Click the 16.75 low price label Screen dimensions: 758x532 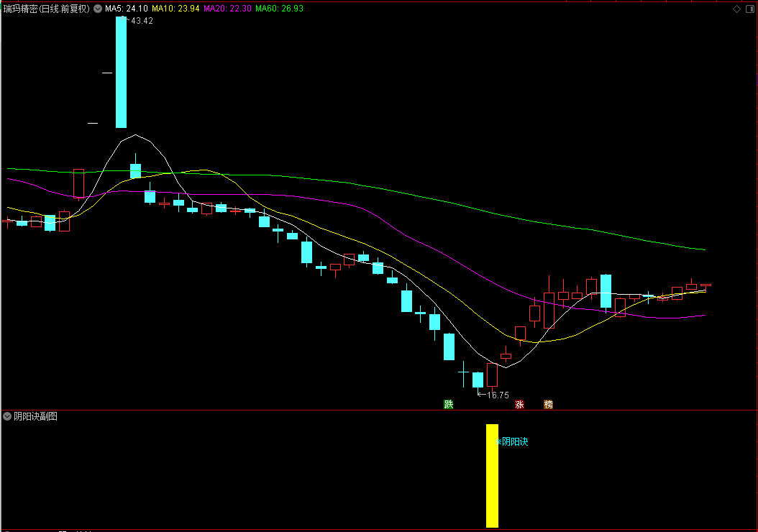(x=498, y=395)
